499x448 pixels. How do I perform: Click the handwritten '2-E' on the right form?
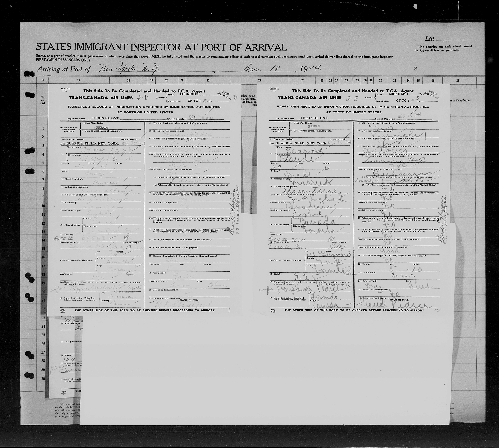[x=352, y=99]
